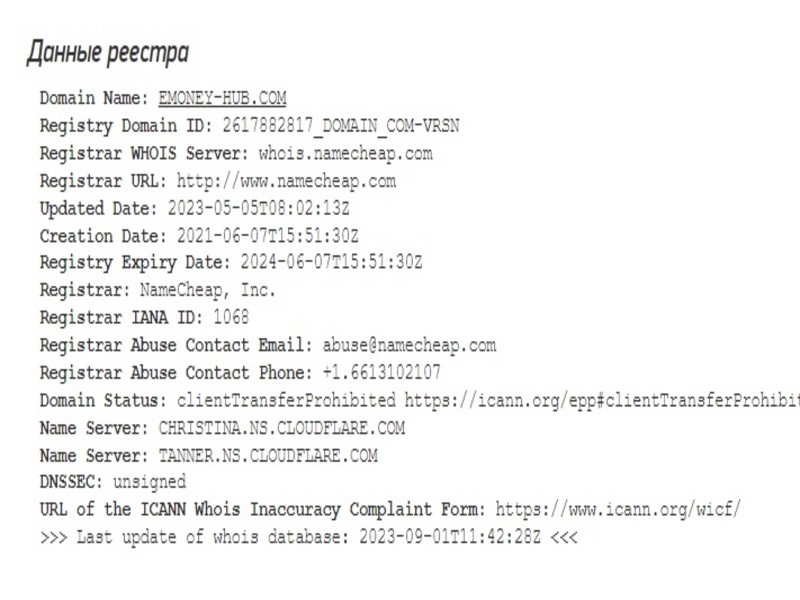Click the Registrar IANA ID 1068

231,318
